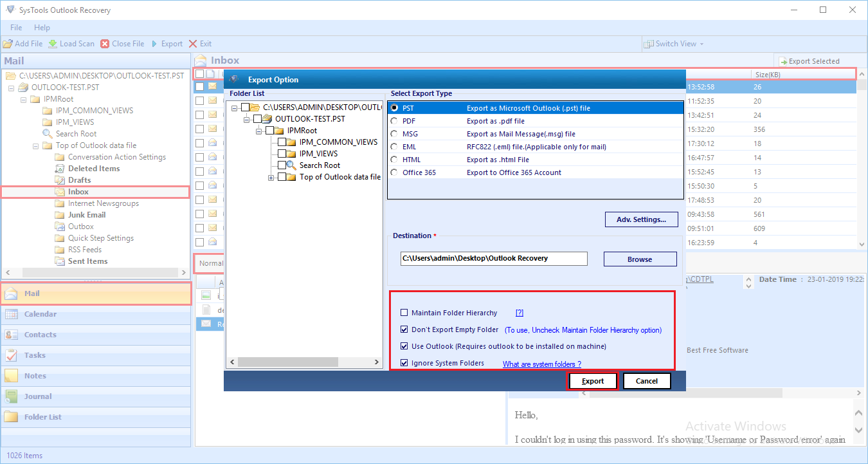Collapse OUTLOOK-TEST.PST node in Export Folder List
Screen dimensions: 868x464
click(247, 119)
